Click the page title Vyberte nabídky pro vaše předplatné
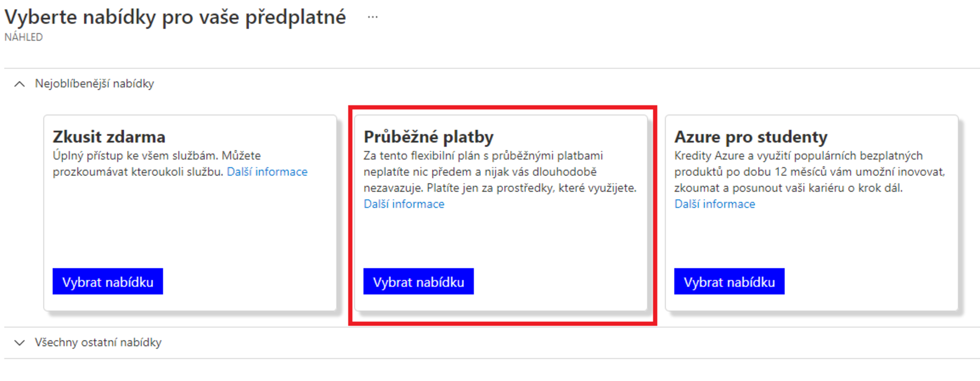Screen dimensions: 980x381 [175, 17]
